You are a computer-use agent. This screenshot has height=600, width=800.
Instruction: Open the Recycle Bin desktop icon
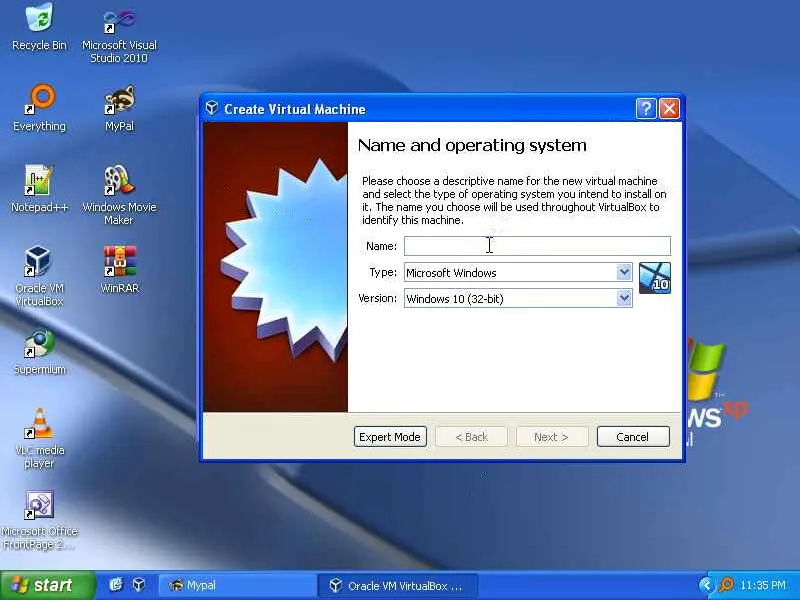point(39,27)
